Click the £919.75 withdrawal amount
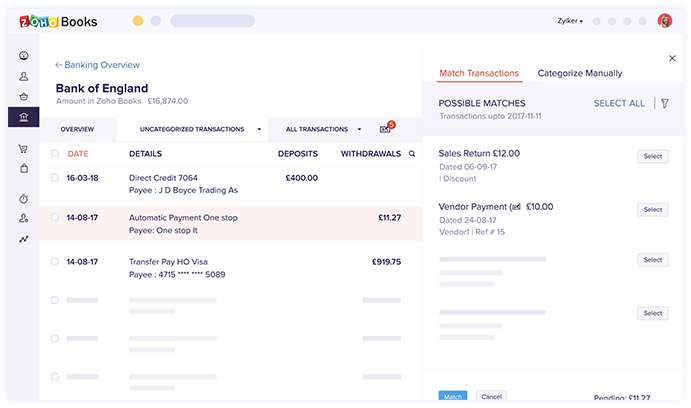The width and height of the screenshot is (691, 408). [386, 262]
